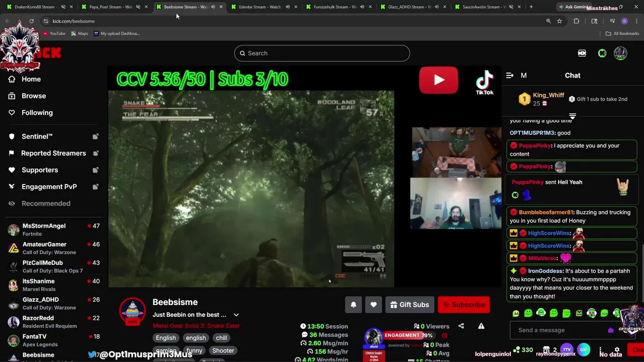Open the Engagement PvP pop-out icon
644x362 pixels.
pyautogui.click(x=96, y=187)
